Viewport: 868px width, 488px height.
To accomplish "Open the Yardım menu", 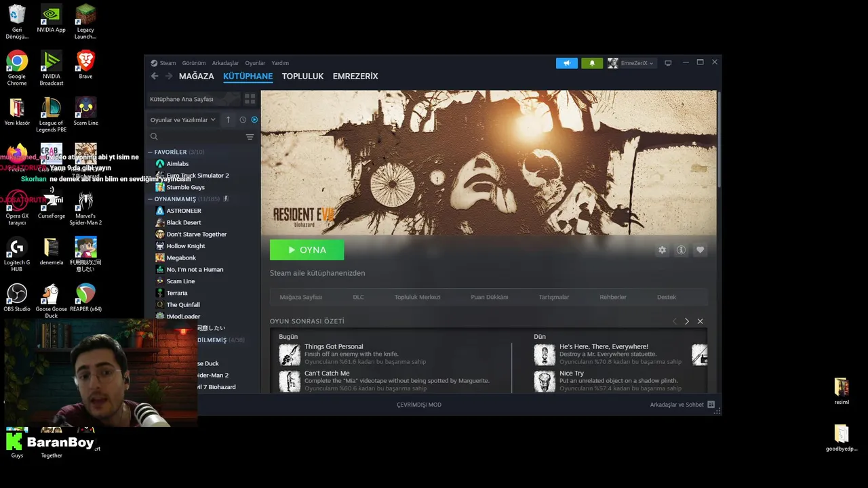I will click(x=280, y=63).
